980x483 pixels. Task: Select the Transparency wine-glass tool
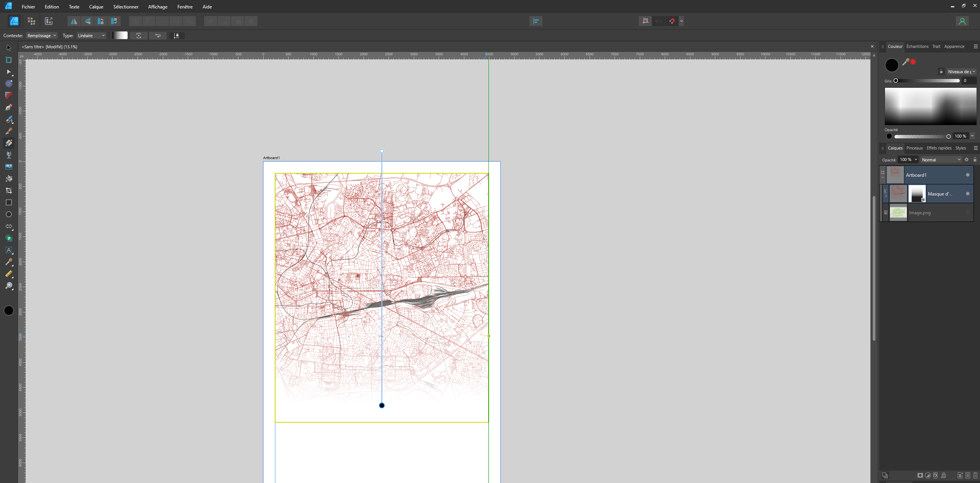pos(8,155)
